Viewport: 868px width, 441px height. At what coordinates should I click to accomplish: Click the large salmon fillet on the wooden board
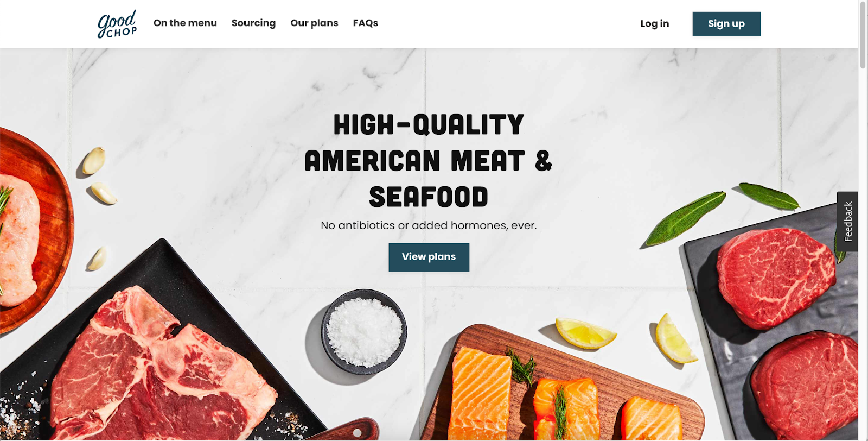[x=482, y=394]
